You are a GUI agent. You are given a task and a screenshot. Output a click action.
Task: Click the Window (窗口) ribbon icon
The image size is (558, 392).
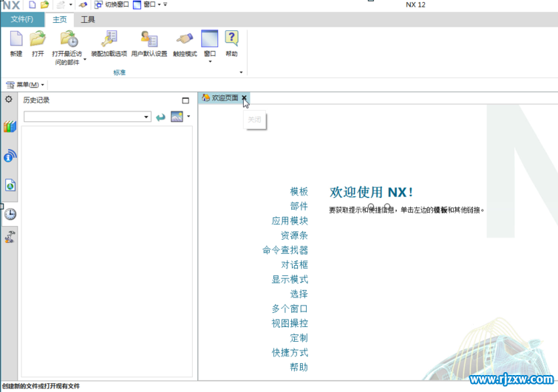210,38
